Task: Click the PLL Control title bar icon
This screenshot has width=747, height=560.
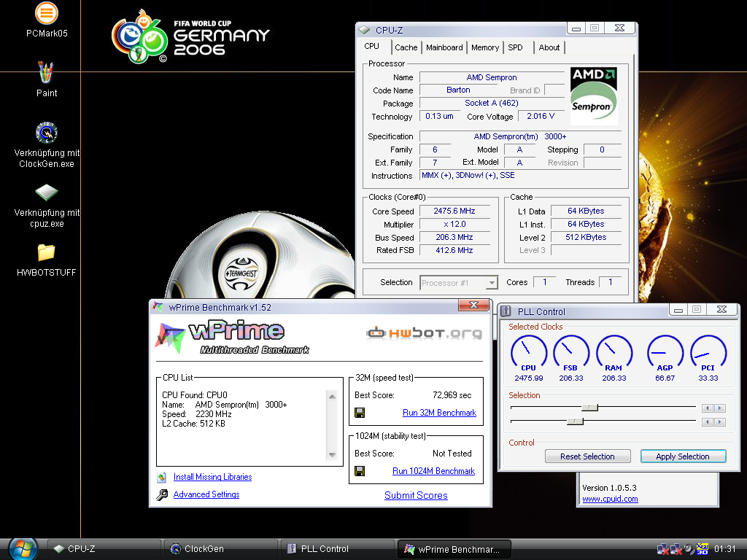Action: (x=506, y=311)
